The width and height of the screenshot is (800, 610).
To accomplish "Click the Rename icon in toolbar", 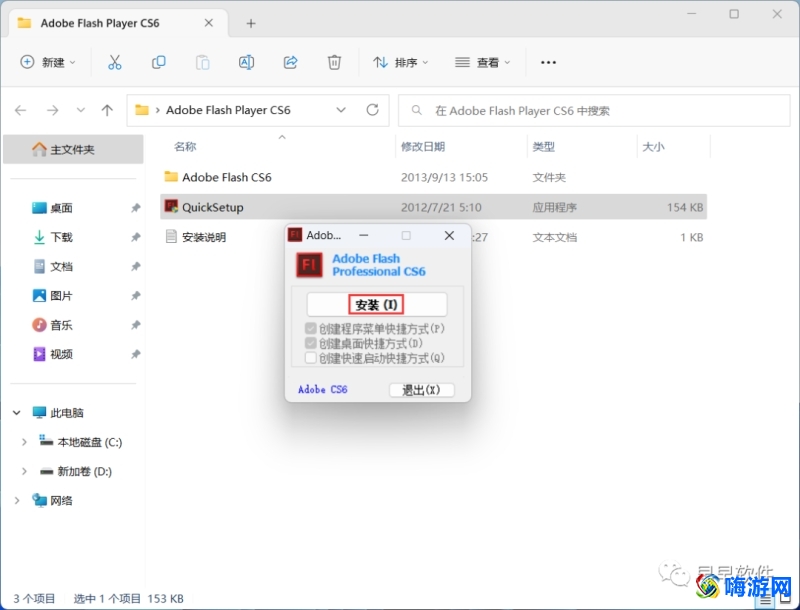I will 246,62.
